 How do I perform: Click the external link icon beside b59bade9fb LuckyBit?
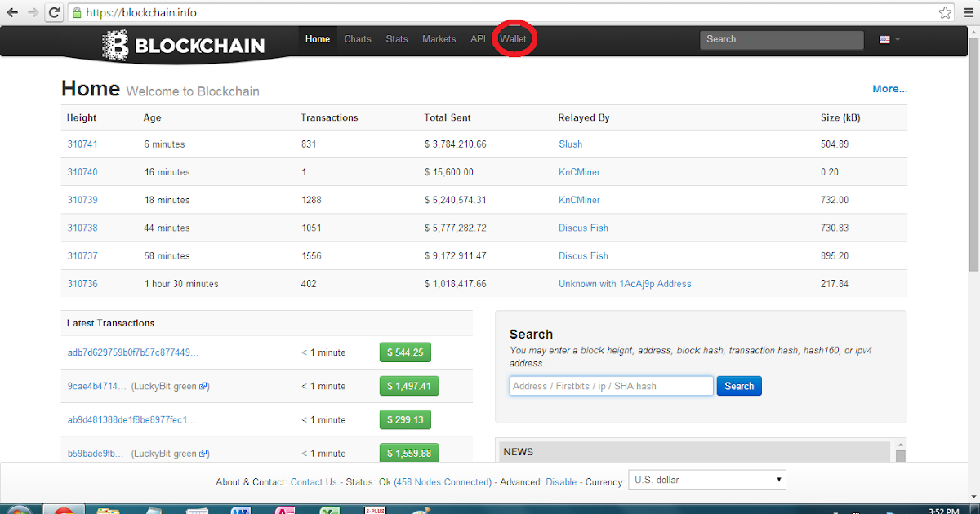[204, 453]
